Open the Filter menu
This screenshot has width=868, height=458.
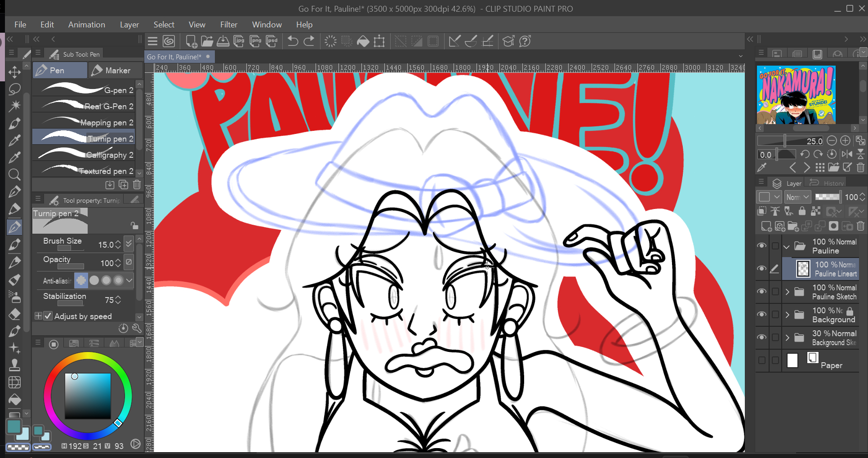pyautogui.click(x=228, y=25)
